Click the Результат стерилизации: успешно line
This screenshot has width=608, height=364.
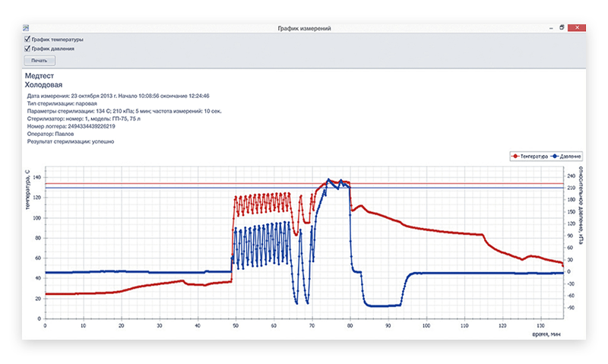71,141
